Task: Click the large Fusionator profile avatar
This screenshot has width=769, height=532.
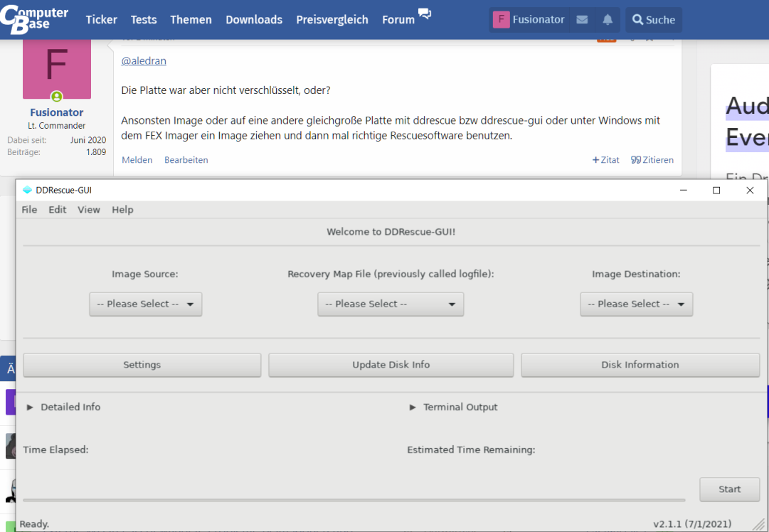Action: (57, 69)
